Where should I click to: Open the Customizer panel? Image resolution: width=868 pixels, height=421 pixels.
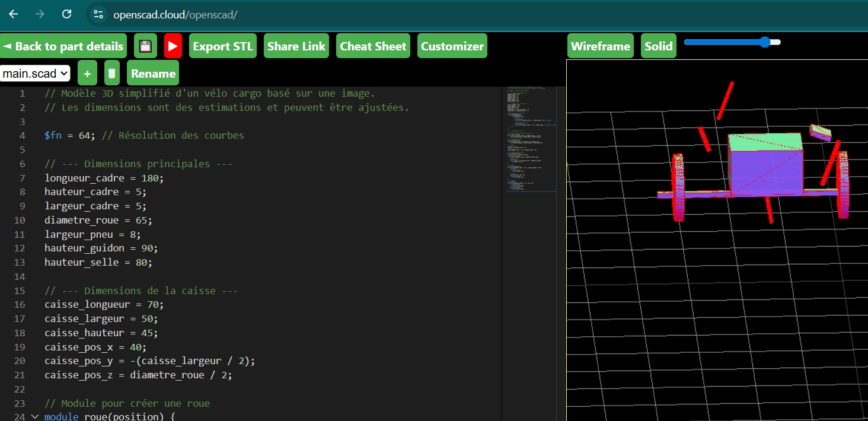(x=452, y=46)
